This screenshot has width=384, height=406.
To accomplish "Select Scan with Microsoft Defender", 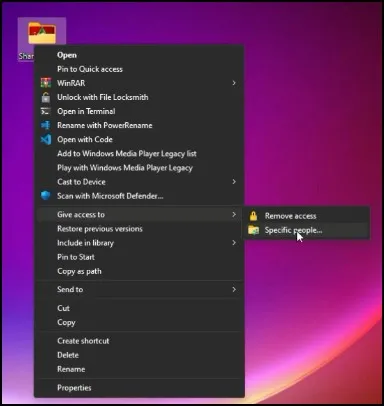I will pos(110,196).
